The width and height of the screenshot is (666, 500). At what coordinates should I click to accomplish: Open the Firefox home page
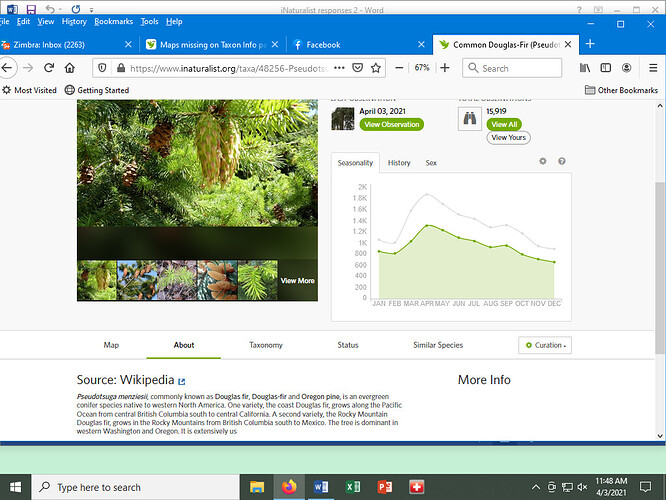pos(70,68)
